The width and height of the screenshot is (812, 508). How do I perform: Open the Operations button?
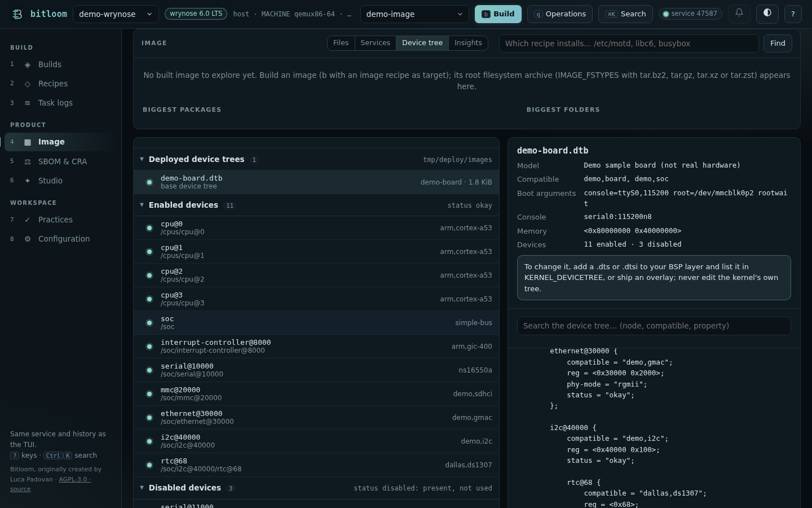pyautogui.click(x=560, y=14)
